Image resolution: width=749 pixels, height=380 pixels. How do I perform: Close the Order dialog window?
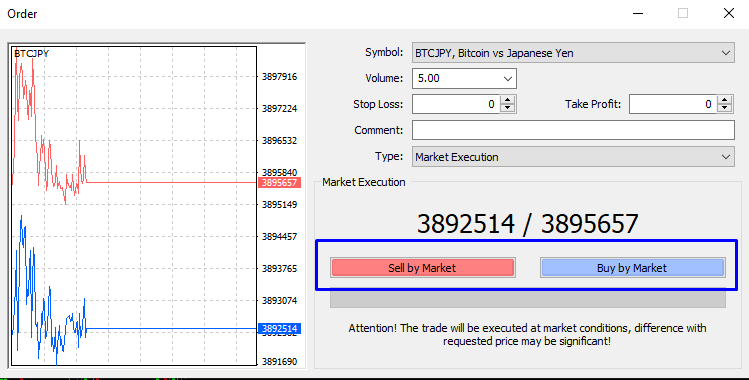pyautogui.click(x=728, y=13)
